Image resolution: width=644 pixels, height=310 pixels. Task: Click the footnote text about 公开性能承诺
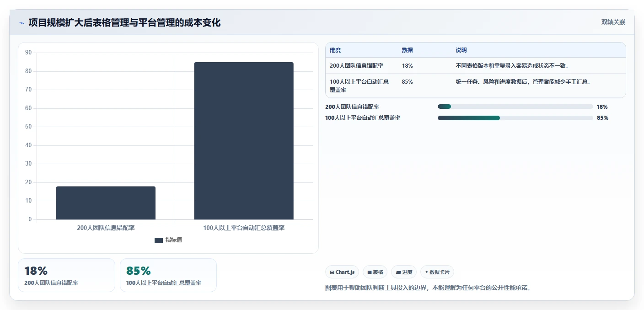tap(428, 288)
